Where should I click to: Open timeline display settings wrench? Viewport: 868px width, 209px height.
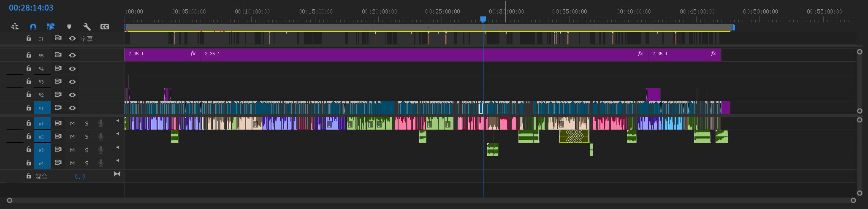pos(87,27)
